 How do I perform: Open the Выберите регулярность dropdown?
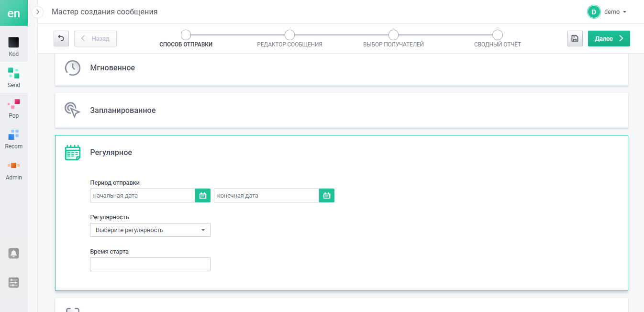[x=150, y=230]
